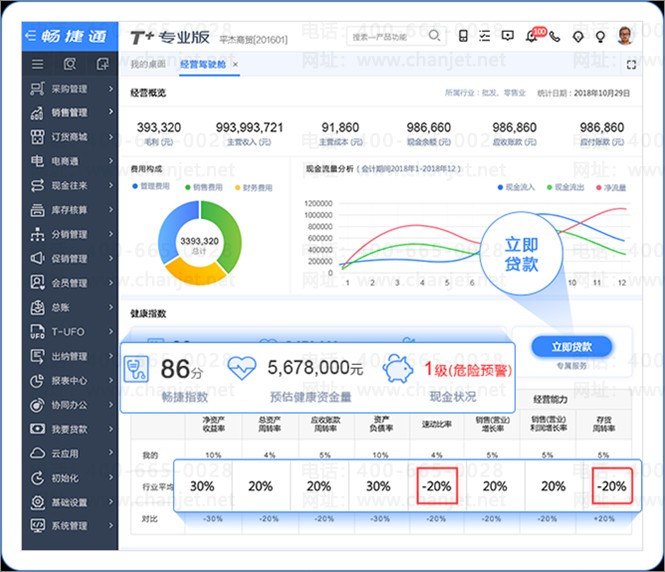Screen dimensions: 665x572
Task: Open the sidebar search icon
Action: (70, 64)
